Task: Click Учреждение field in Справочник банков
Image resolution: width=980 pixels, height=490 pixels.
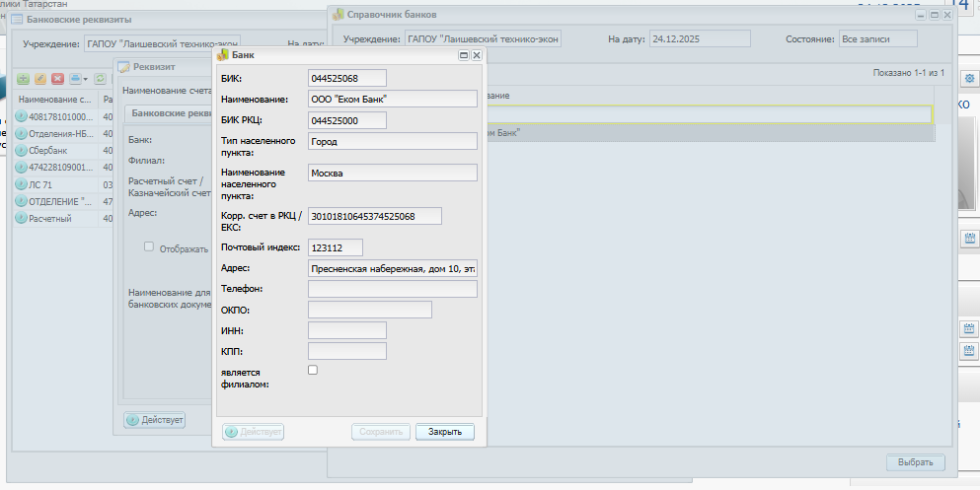Action: [x=484, y=38]
